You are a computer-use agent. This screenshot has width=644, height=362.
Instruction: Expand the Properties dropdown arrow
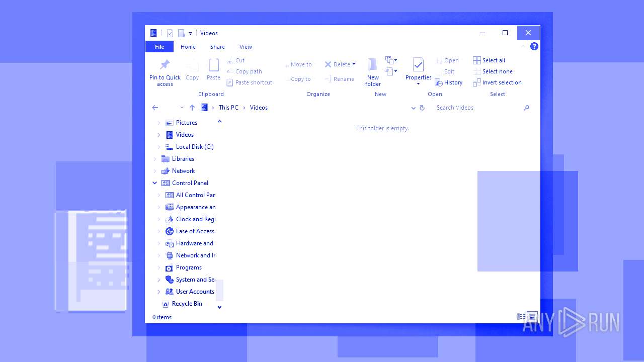419,84
